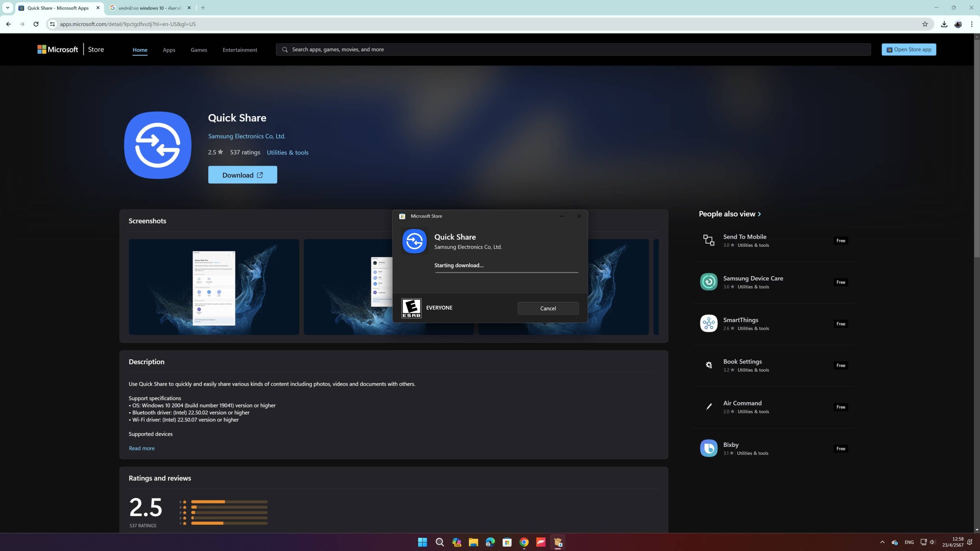Click the Send To Mobile icon
The image size is (980, 551).
coord(709,240)
